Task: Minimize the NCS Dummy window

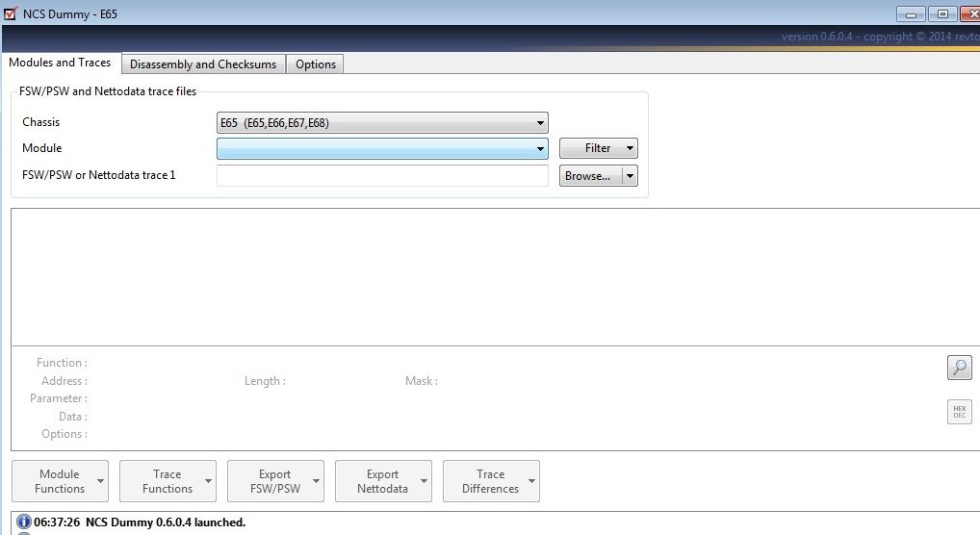Action: 912,13
